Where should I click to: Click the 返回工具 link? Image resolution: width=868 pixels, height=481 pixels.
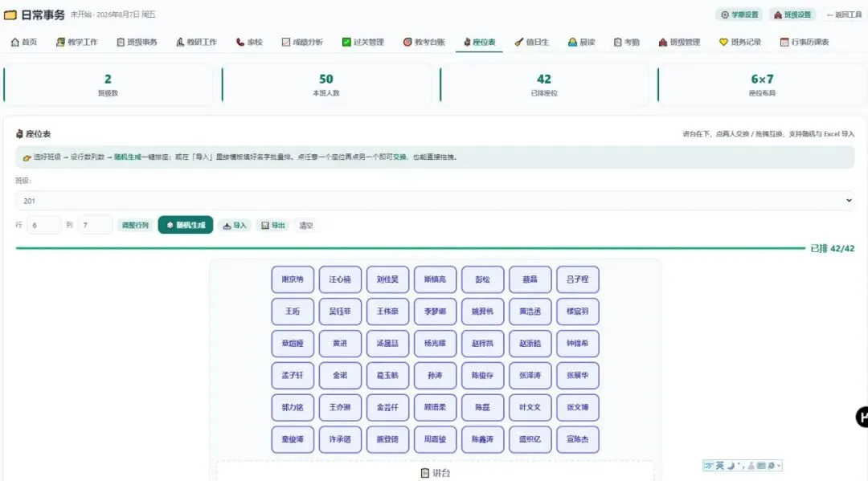(x=844, y=15)
